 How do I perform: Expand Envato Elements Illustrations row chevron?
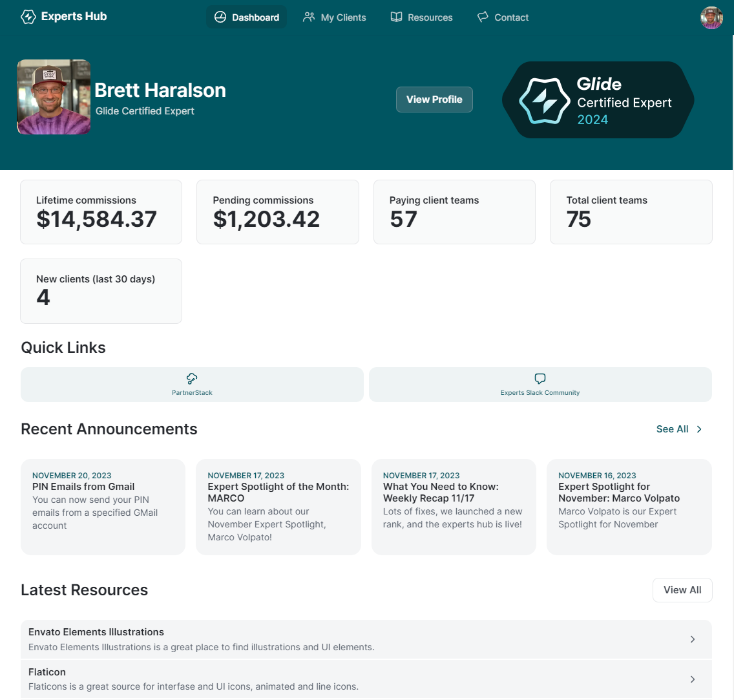click(x=693, y=640)
